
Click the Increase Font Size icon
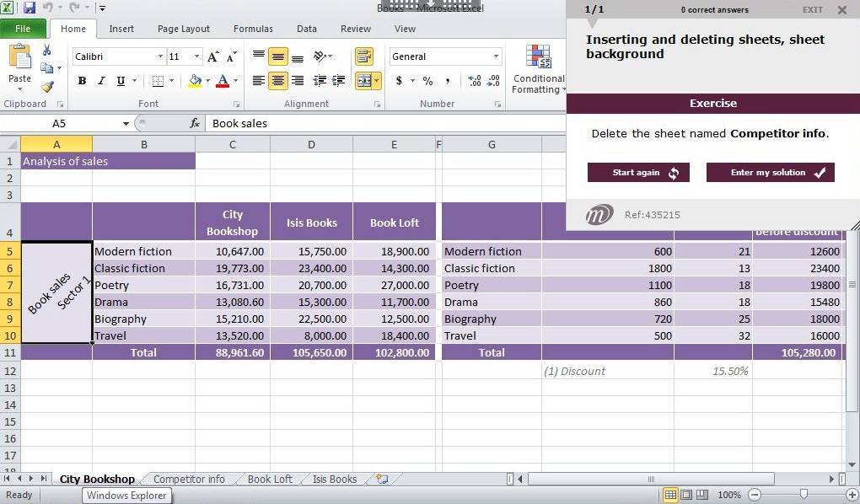tap(213, 56)
